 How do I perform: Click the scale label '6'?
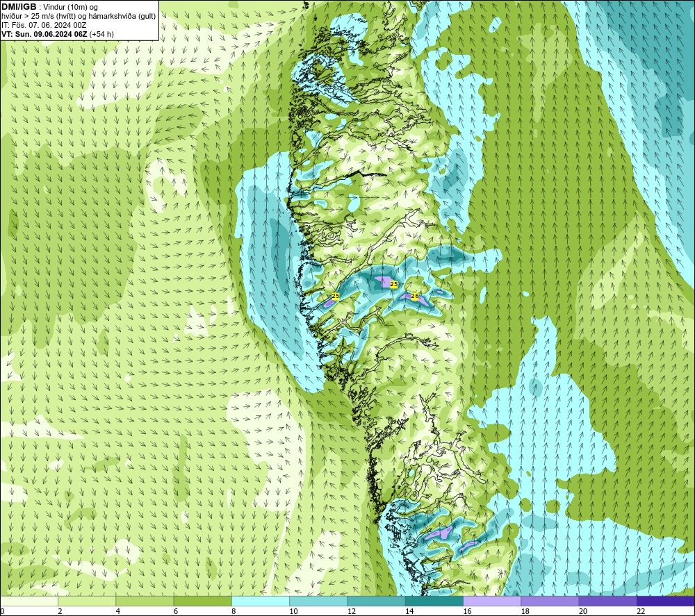pos(176,612)
